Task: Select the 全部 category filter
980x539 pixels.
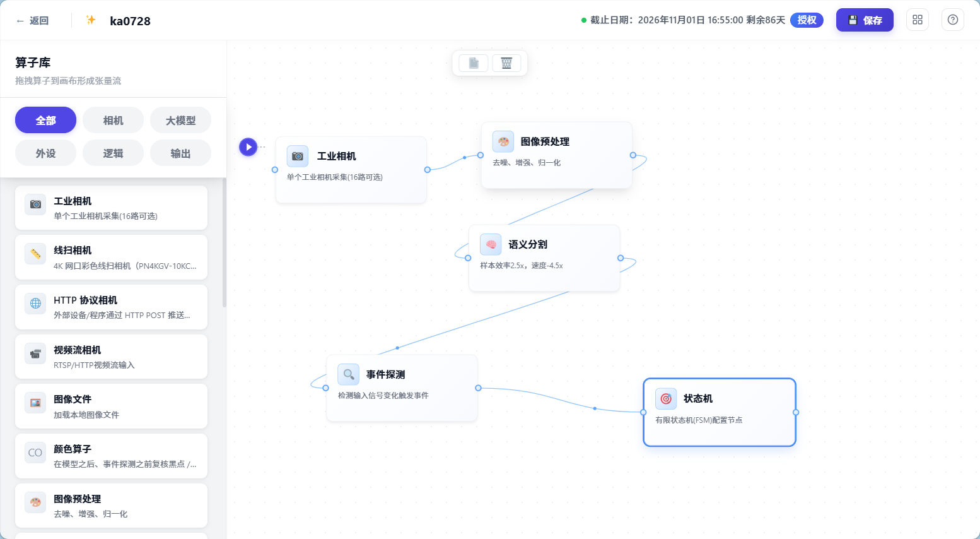Action: (45, 120)
